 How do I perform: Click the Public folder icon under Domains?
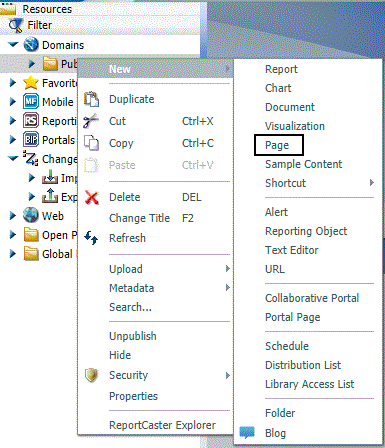50,64
